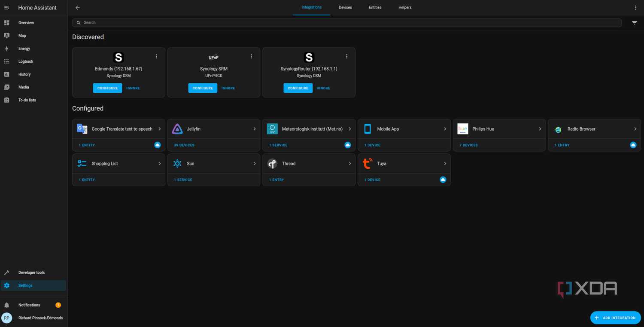
Task: Click the Tuya integration logo
Action: click(x=368, y=164)
